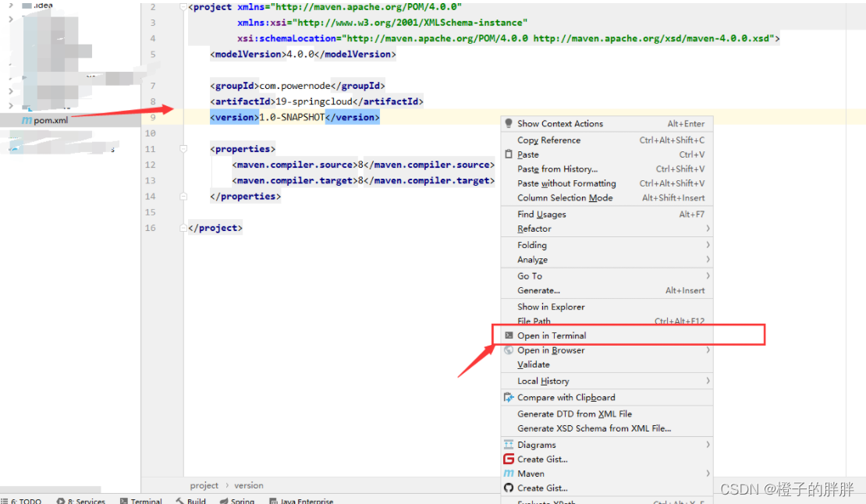Click the artifactId value 19-springcloud
This screenshot has height=504, width=866.
pos(313,101)
